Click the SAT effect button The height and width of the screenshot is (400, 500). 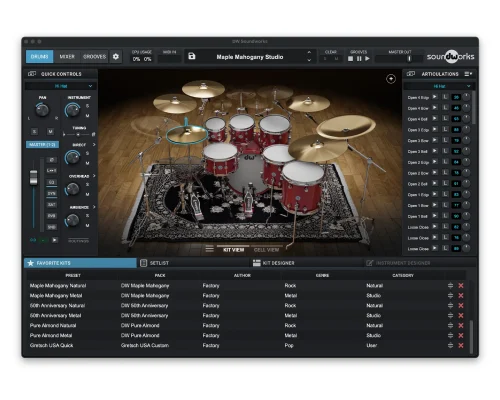[x=51, y=205]
